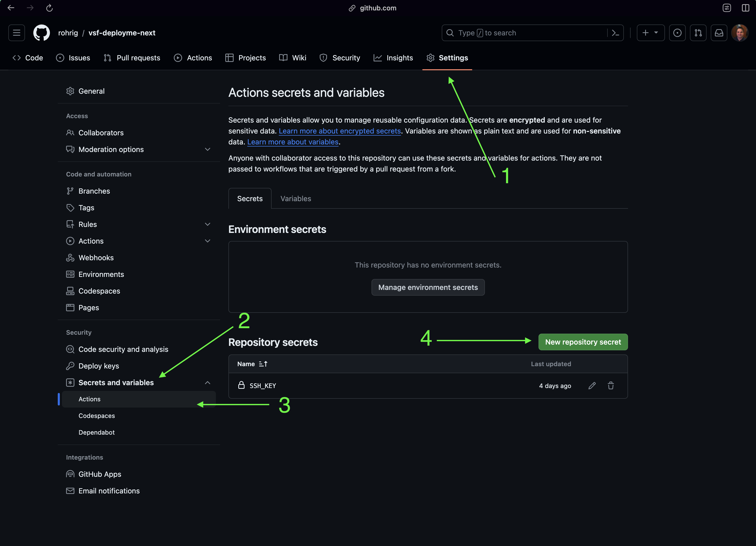
Task: Open the browser settings sliders icon
Action: (727, 8)
